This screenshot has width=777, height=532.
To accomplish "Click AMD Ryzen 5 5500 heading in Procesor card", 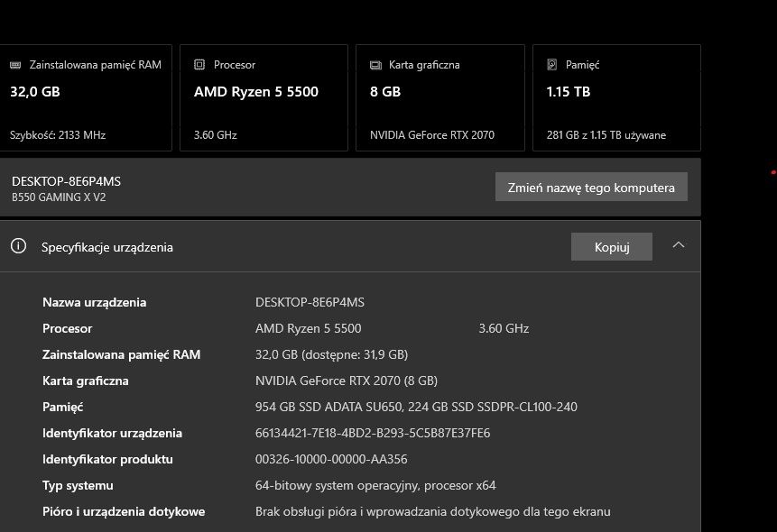I will coord(256,92).
